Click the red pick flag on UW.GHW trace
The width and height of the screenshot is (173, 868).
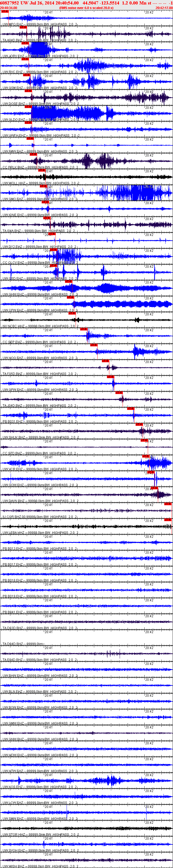[x=69, y=281]
